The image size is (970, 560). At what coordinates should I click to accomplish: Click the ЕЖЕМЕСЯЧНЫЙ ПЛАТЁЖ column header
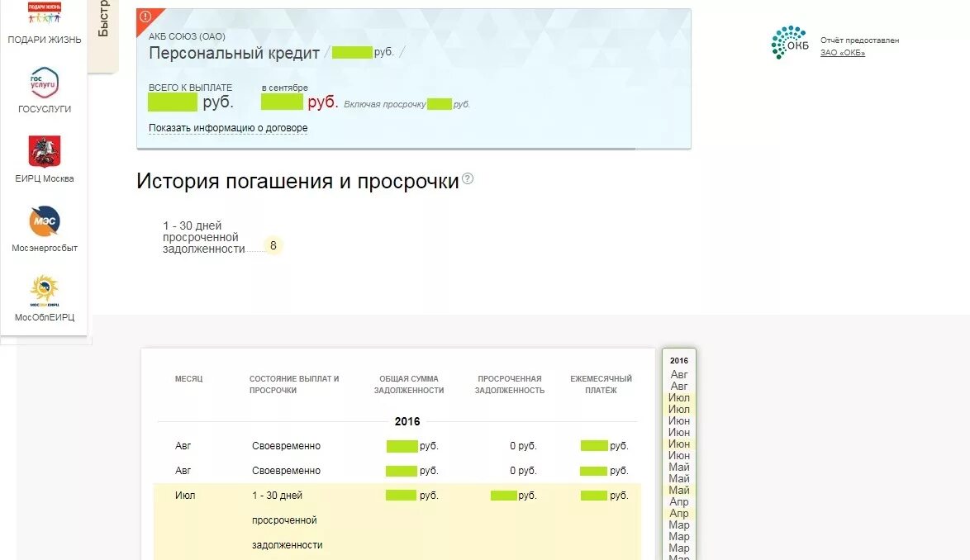coord(601,384)
